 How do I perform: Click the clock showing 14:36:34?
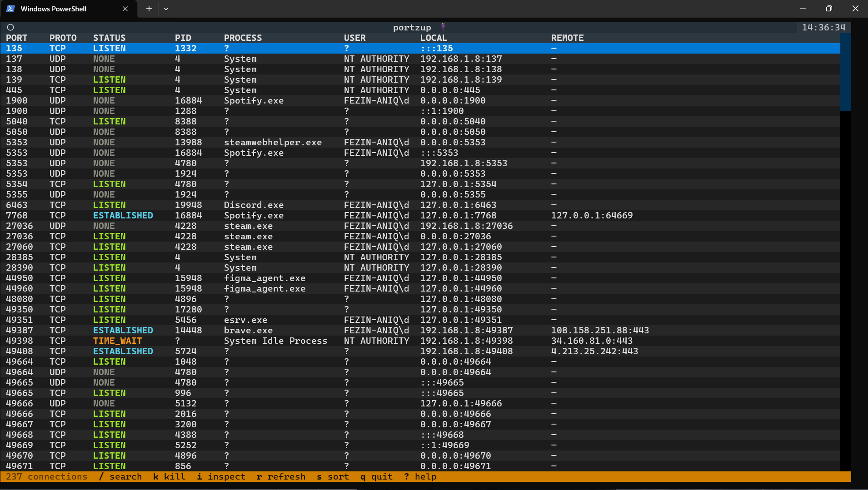click(x=823, y=28)
